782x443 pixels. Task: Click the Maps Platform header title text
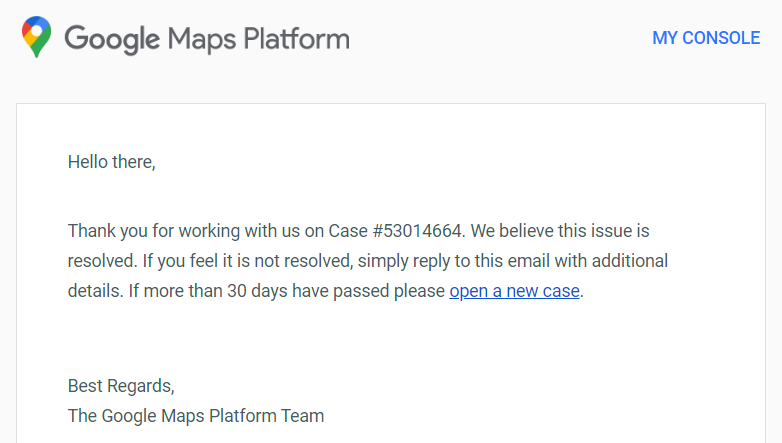[258, 39]
